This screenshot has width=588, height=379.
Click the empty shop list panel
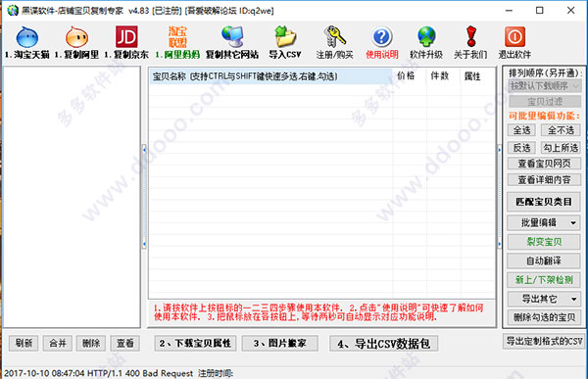(x=72, y=197)
